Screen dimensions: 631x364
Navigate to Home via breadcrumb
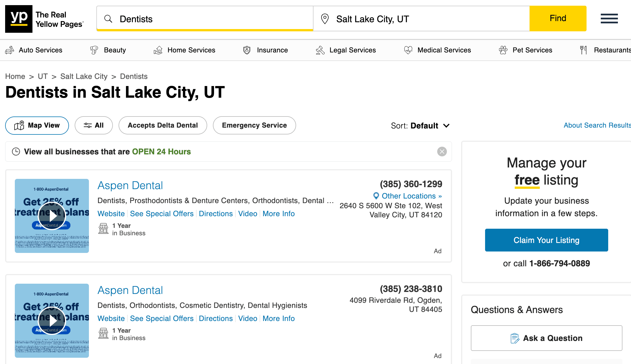point(15,76)
